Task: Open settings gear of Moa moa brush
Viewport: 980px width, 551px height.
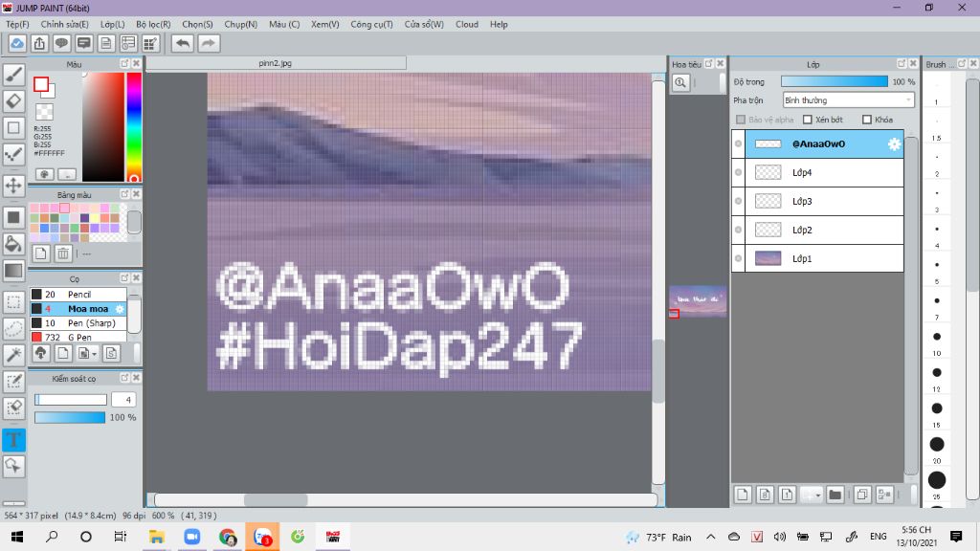Action: 120,309
